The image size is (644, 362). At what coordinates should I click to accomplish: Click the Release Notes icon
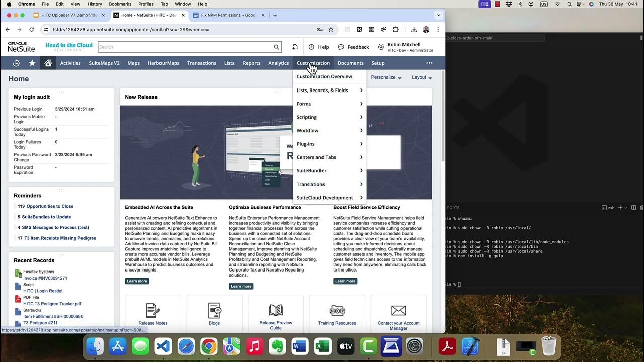pyautogui.click(x=152, y=311)
